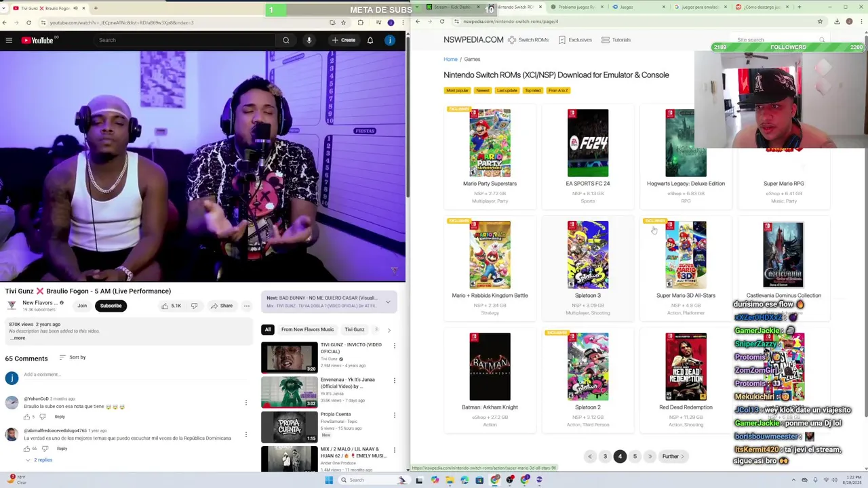
Task: Open downloads icon in NSWPEDIA browser window
Action: (837, 21)
